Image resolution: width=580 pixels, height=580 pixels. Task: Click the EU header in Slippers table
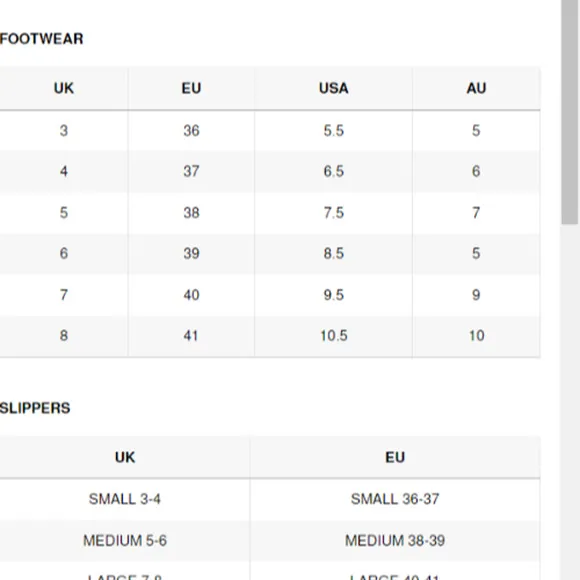click(395, 458)
